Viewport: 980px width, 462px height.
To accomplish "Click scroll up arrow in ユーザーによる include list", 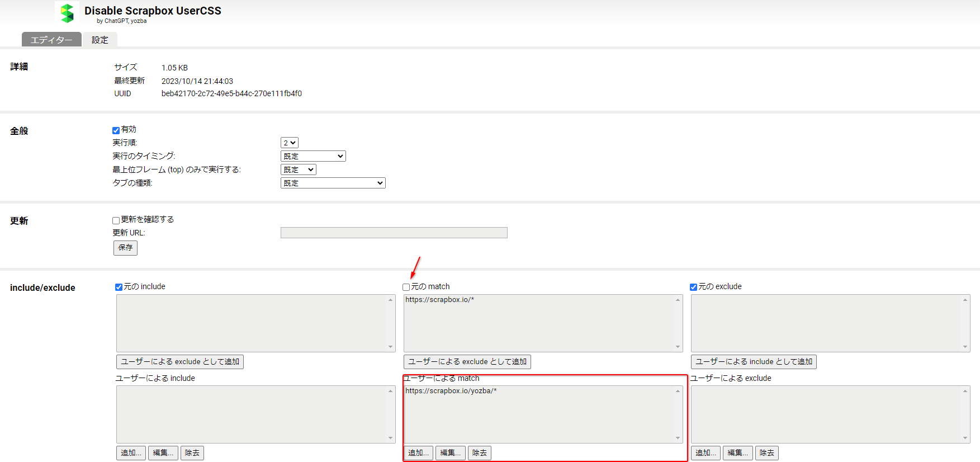I will [x=391, y=391].
